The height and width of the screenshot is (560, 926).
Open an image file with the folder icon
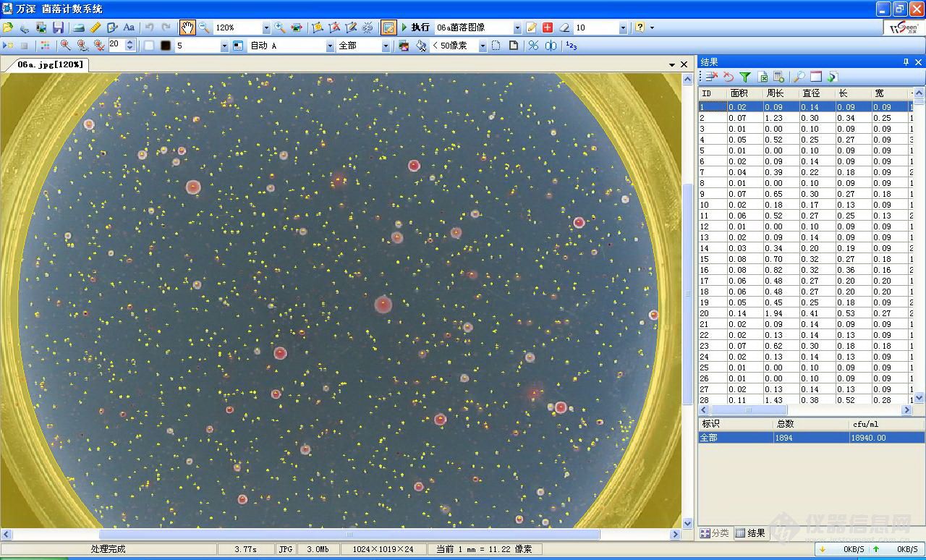coord(8,27)
